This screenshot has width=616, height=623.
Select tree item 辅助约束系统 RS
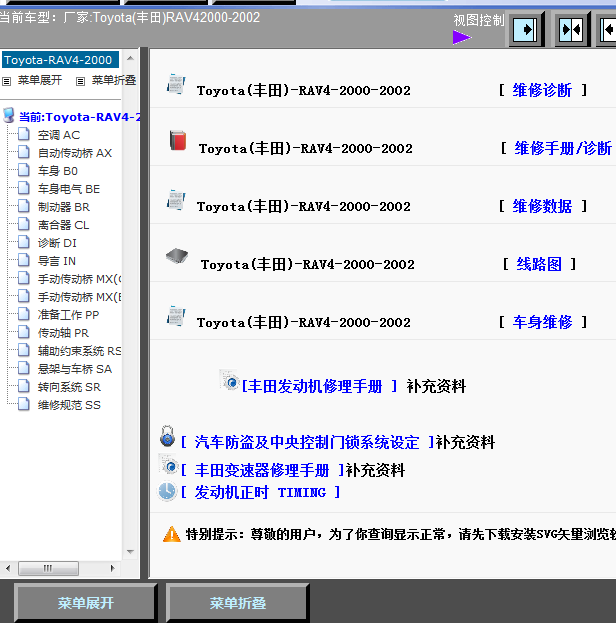(x=79, y=351)
